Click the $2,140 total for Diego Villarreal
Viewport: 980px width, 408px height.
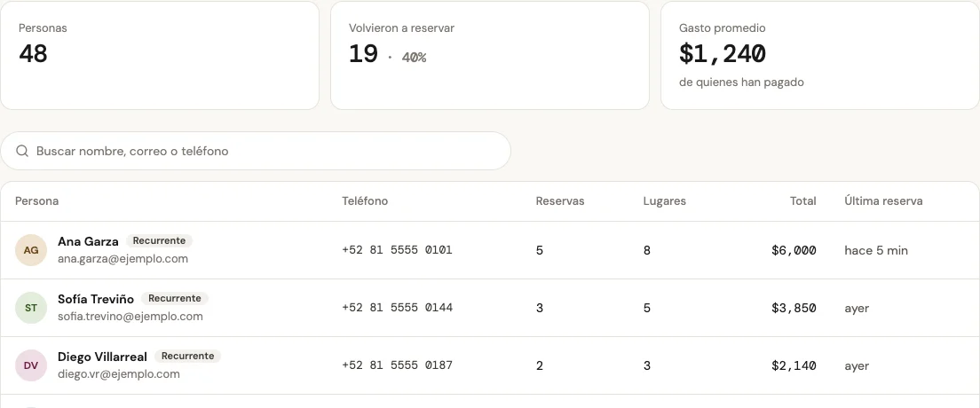pos(794,365)
